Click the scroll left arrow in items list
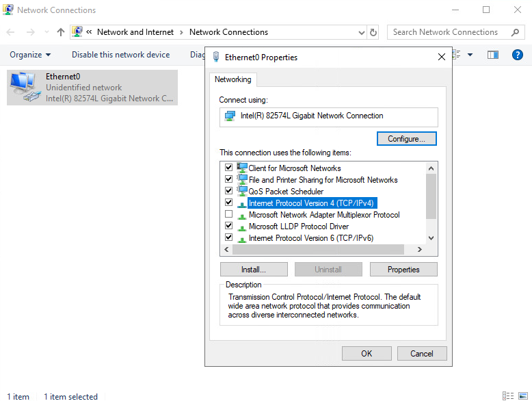Screen dimensions: 532x401 coord(226,250)
